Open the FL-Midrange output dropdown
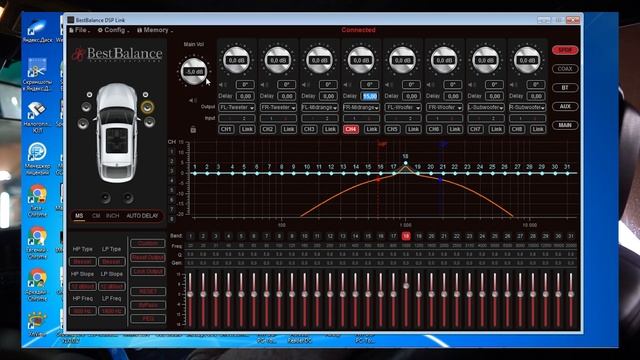640x360 pixels. pyautogui.click(x=320, y=107)
